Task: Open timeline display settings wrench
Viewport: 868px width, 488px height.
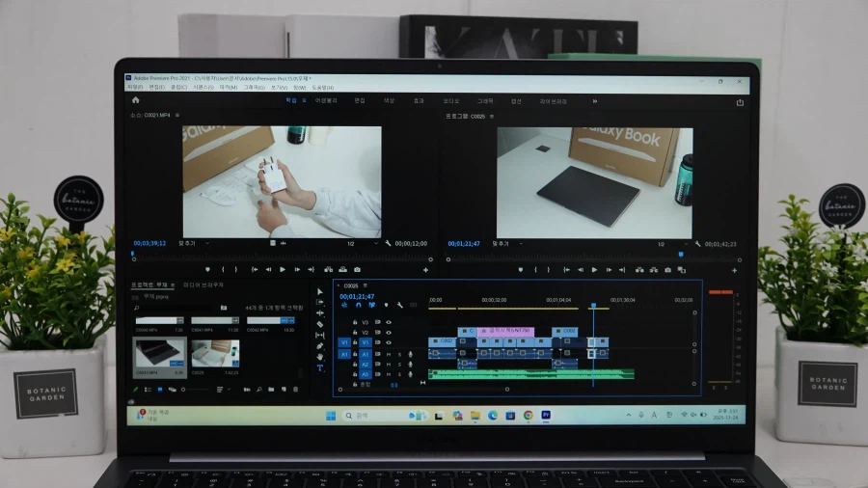Action: pos(399,306)
